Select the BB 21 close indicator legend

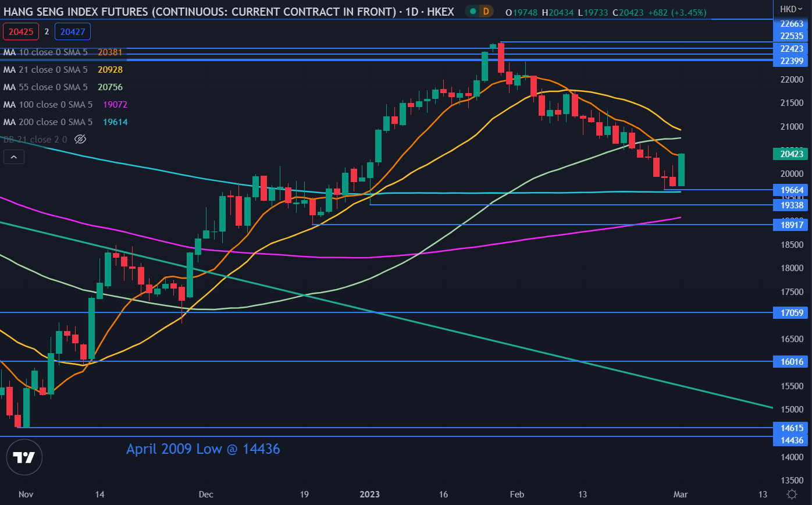tap(36, 139)
